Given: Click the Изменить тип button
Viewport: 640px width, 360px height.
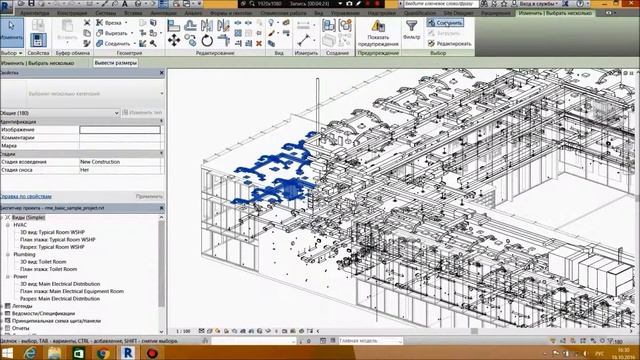Looking at the screenshot, I should point(142,113).
